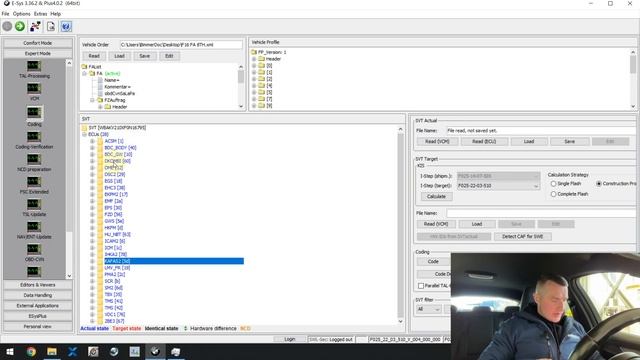Click the document page toolbar icon
Screen dimensions: 640x360
click(x=51, y=27)
